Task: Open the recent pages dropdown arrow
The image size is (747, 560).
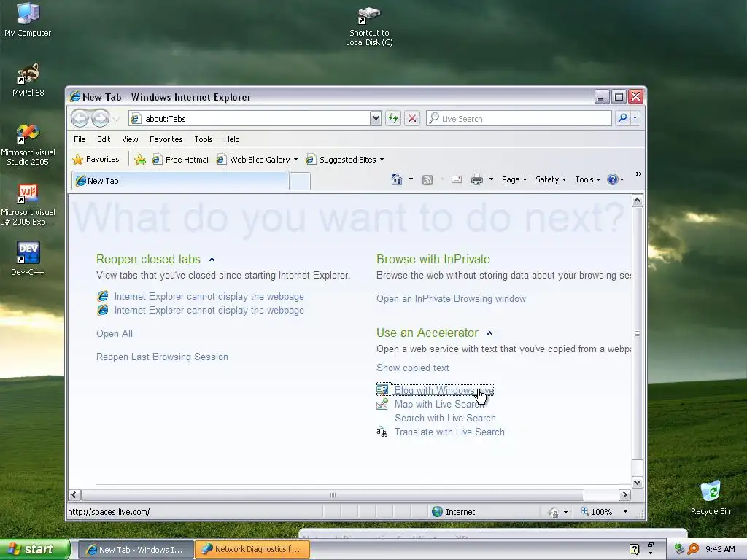Action: tap(116, 118)
